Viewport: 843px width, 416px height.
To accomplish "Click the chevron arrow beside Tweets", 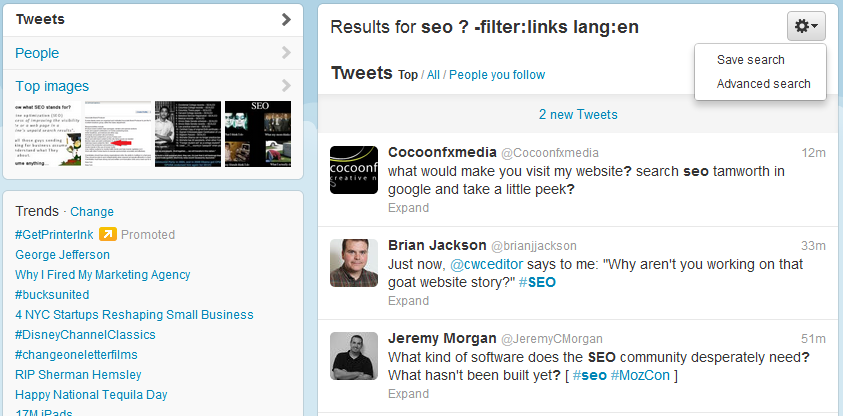I will coord(286,20).
